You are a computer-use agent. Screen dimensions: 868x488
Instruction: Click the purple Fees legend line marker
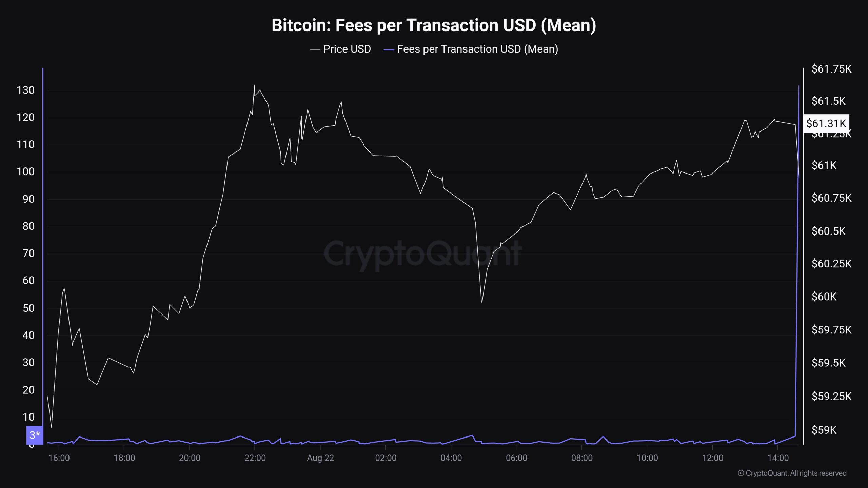[x=389, y=50]
